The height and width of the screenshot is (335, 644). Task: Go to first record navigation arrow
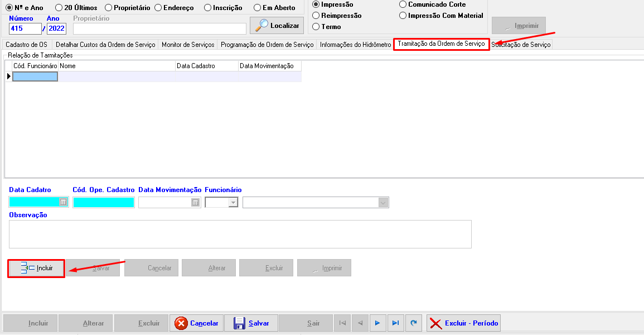(x=342, y=323)
